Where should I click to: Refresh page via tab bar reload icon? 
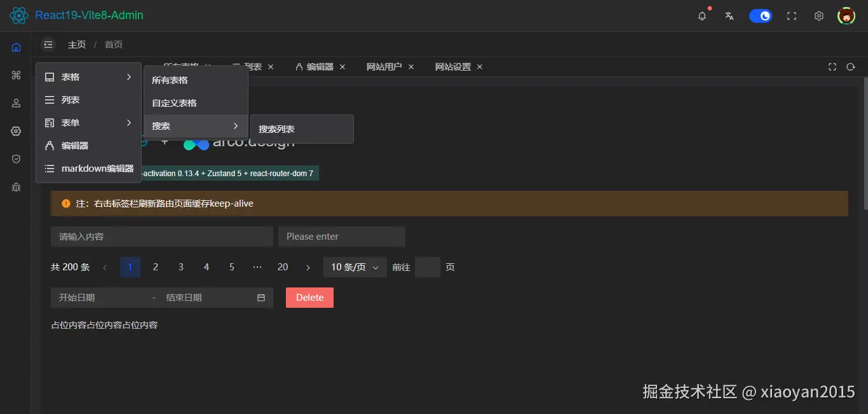pyautogui.click(x=851, y=67)
